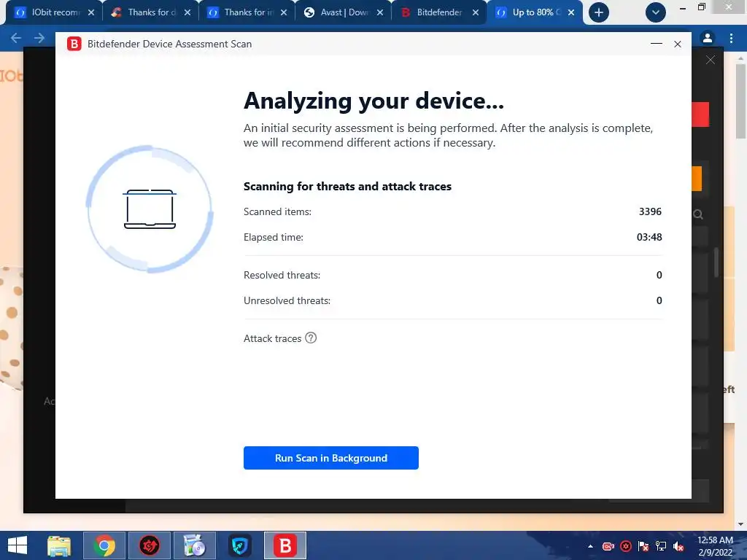Open the installer disc icon in taskbar
Screen dimensions: 747x560
(194, 545)
